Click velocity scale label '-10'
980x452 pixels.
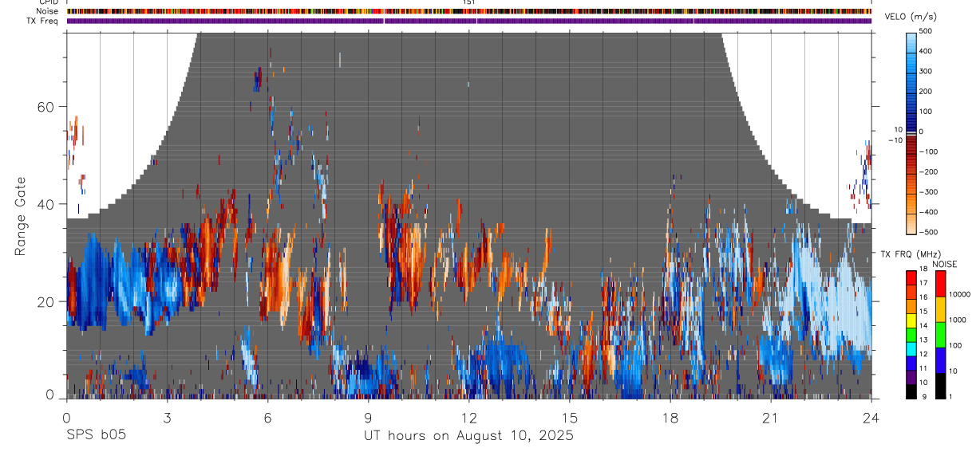click(x=896, y=140)
